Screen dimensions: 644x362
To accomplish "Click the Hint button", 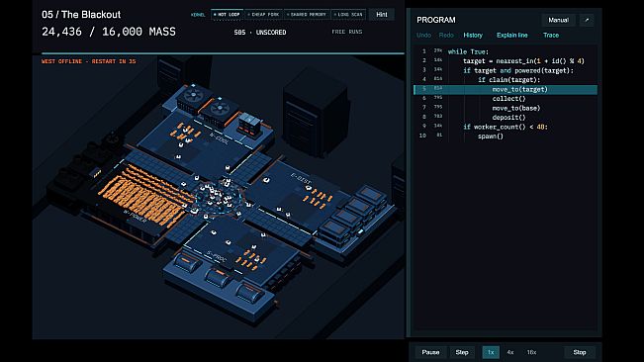I will pyautogui.click(x=382, y=15).
